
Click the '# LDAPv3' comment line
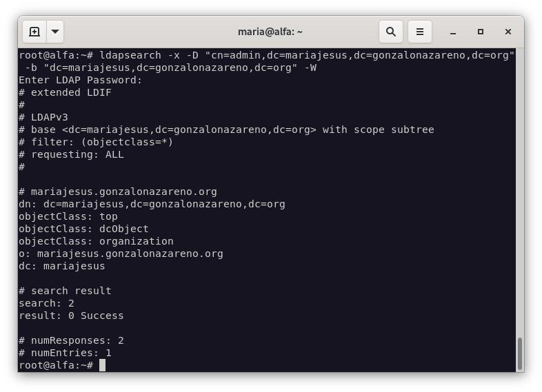click(43, 117)
